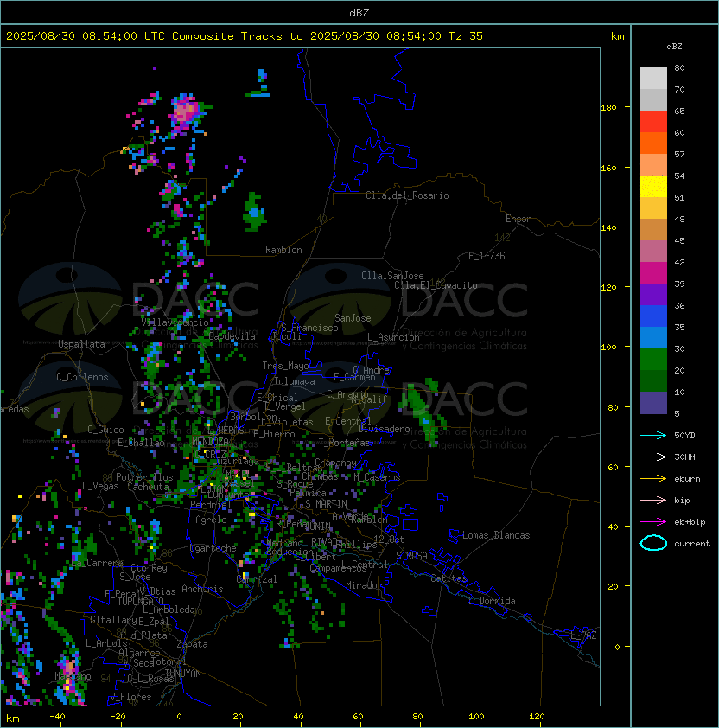719x728 pixels.
Task: Click the Zapata map label
Action: click(192, 644)
